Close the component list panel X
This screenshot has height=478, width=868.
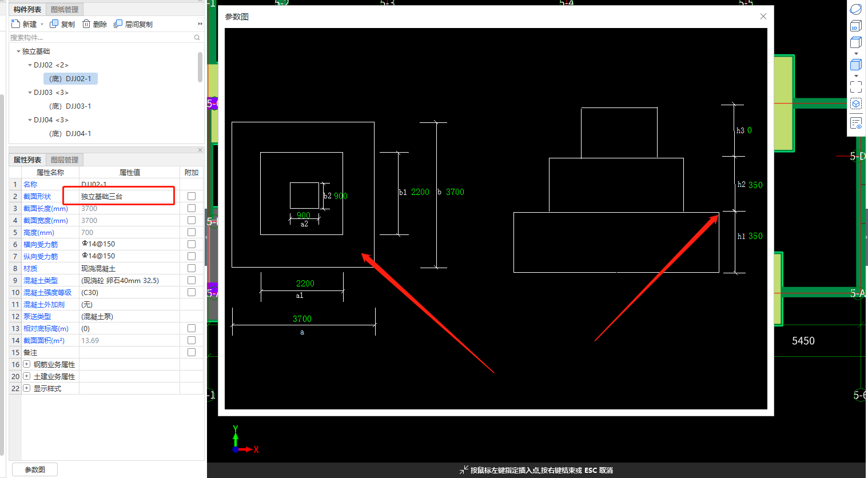coord(200,1)
